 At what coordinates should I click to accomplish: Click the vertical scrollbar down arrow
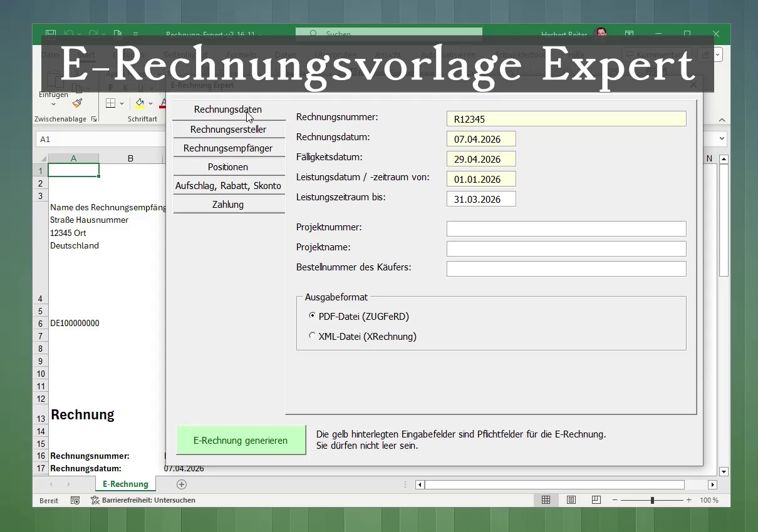pyautogui.click(x=724, y=471)
